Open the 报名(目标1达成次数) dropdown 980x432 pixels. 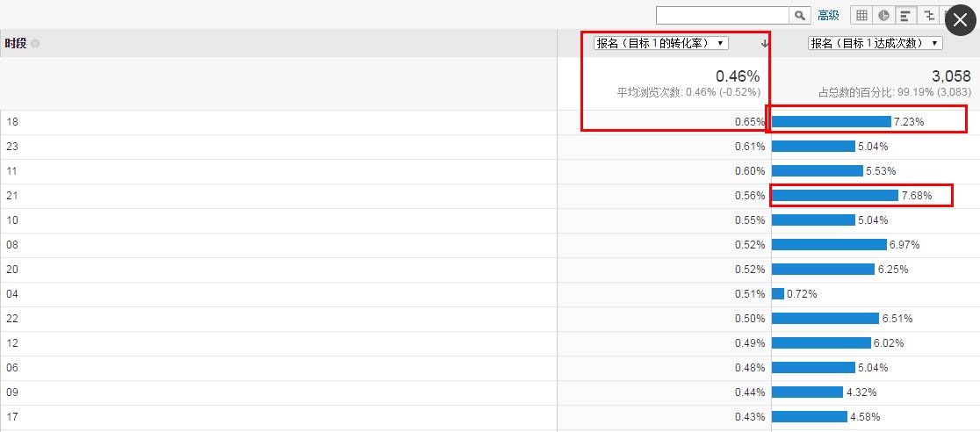(876, 43)
